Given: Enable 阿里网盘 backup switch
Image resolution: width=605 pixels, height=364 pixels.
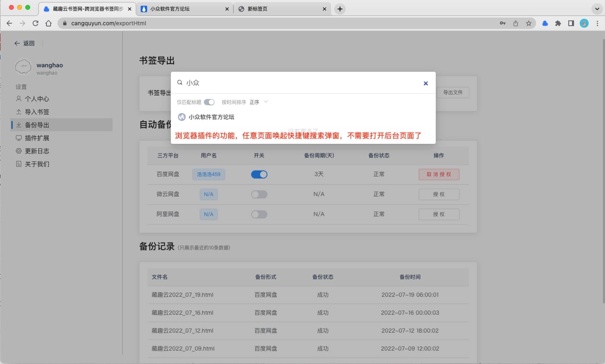Looking at the screenshot, I should 259,214.
